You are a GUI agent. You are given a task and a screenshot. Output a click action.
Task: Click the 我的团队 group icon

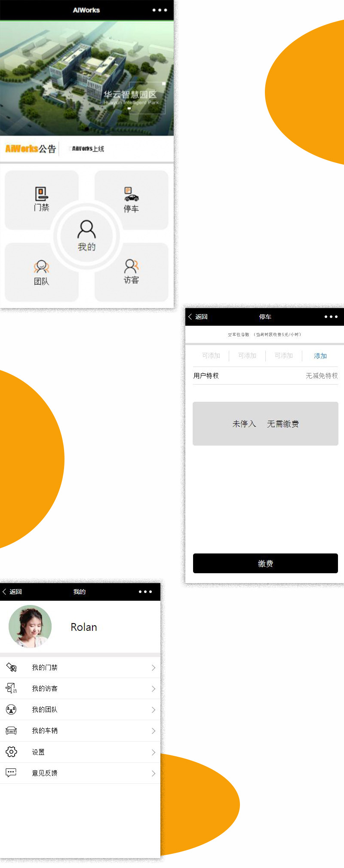point(11,709)
